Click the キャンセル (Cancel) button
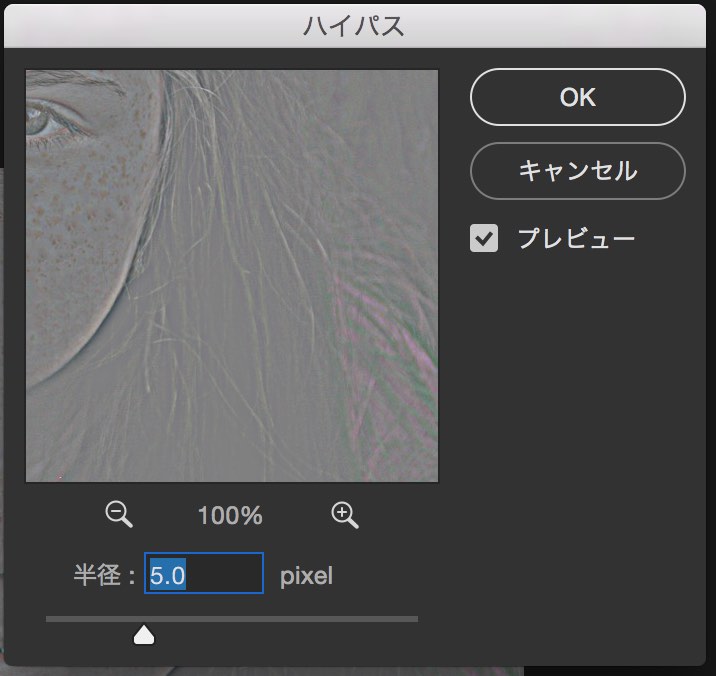Image resolution: width=716 pixels, height=676 pixels. [x=578, y=171]
